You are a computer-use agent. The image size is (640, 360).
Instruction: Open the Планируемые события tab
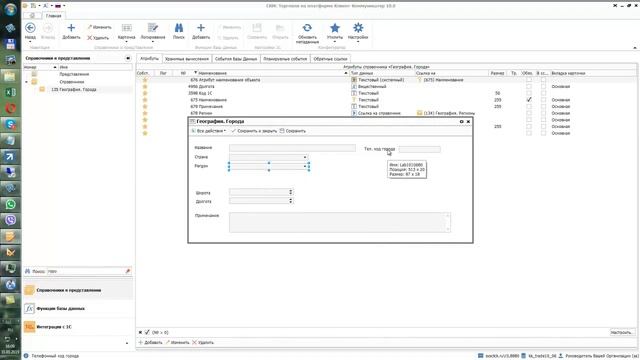(285, 59)
